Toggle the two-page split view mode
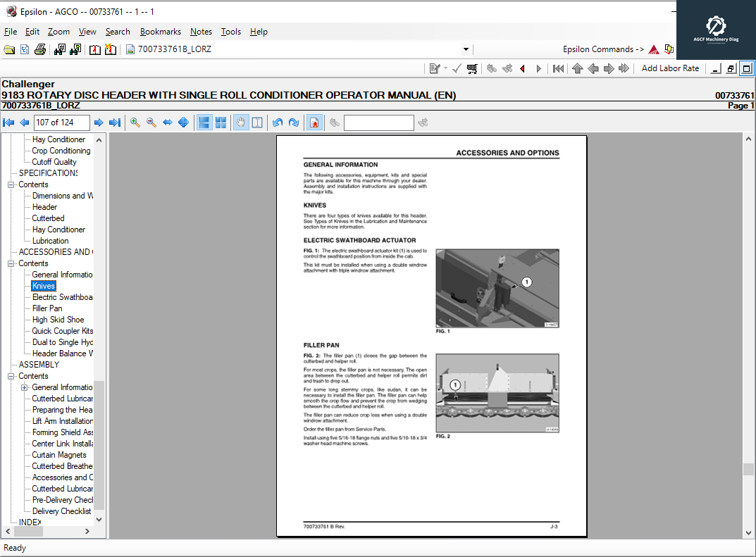 pyautogui.click(x=257, y=123)
